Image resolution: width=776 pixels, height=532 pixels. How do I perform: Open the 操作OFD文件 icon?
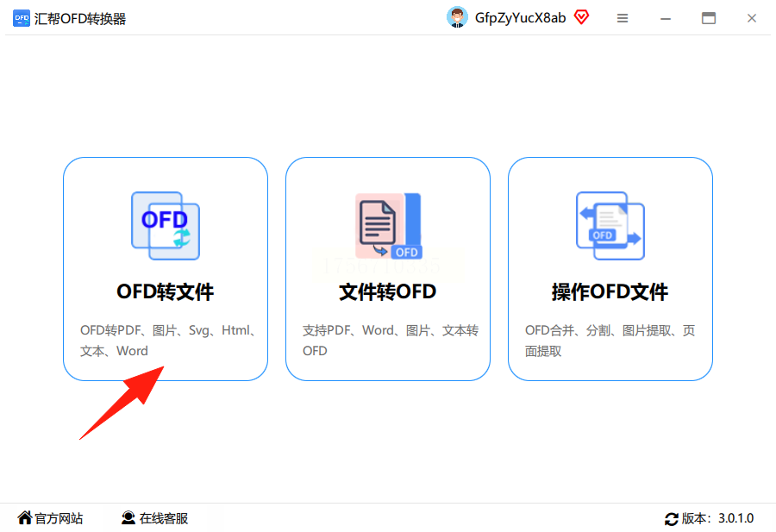[x=610, y=226]
